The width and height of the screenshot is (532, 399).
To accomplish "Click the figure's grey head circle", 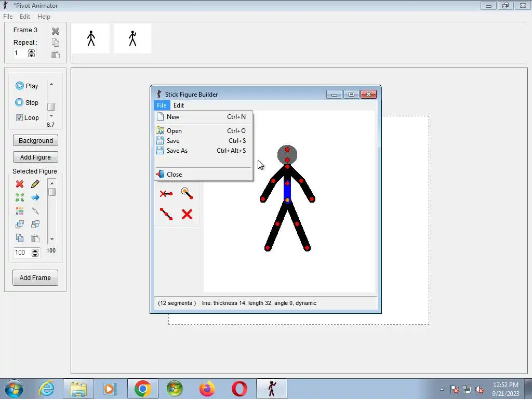I will pyautogui.click(x=287, y=155).
